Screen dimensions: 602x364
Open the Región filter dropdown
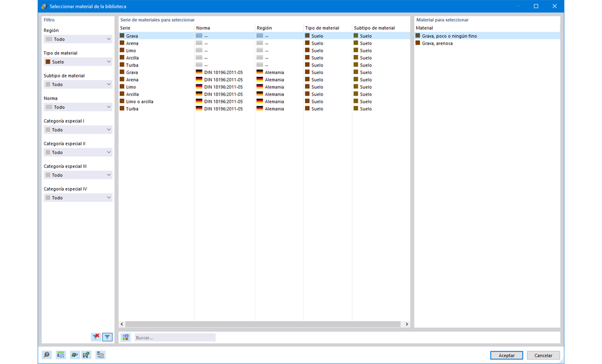pos(78,39)
